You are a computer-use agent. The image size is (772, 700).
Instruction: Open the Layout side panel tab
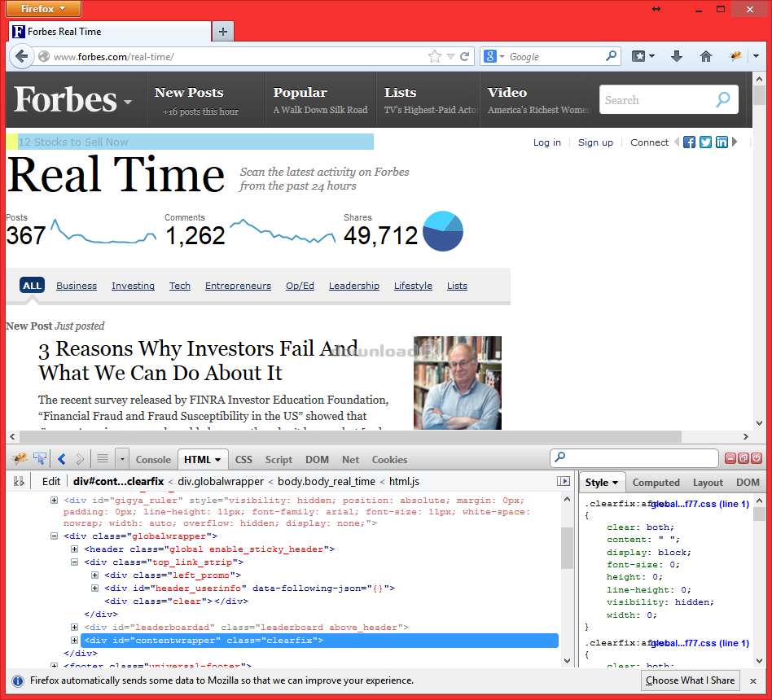coord(708,483)
